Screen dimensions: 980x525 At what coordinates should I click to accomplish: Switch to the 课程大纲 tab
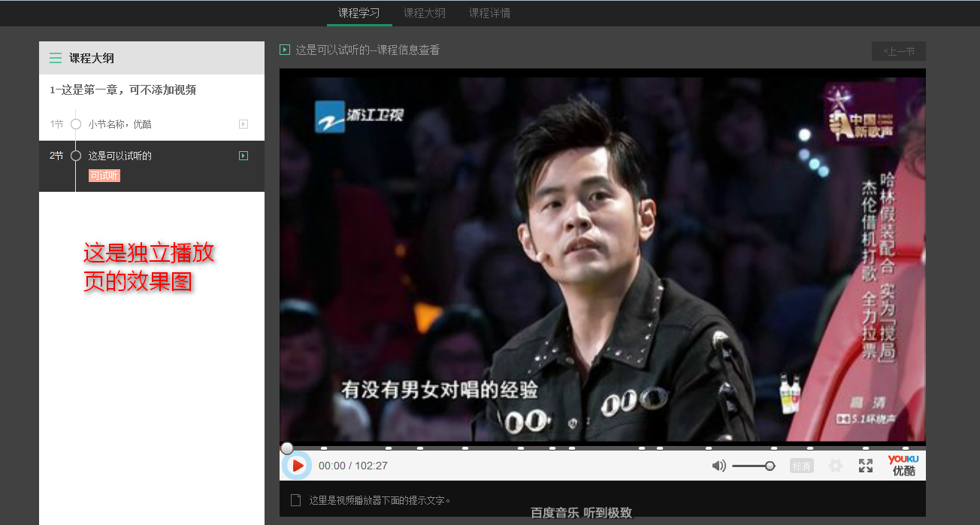click(425, 13)
